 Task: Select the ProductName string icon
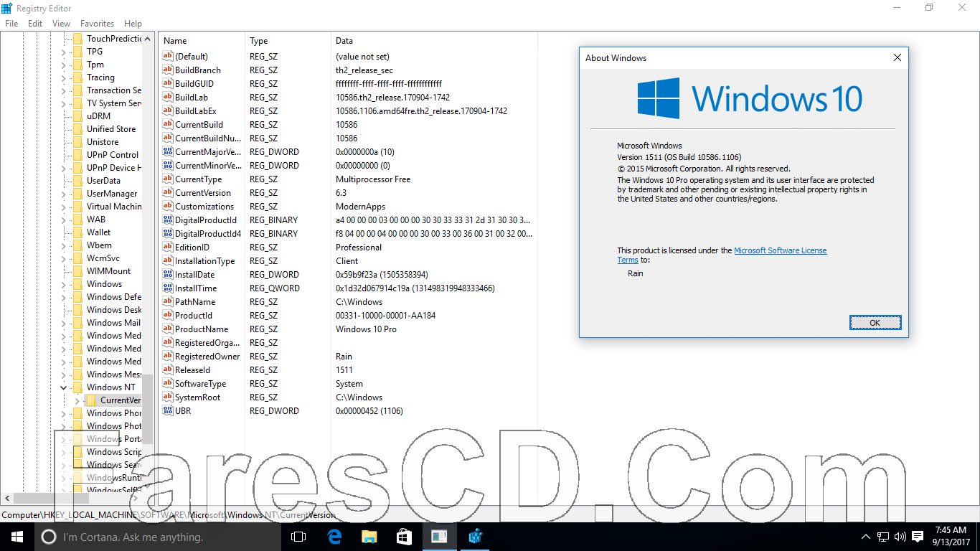pyautogui.click(x=168, y=329)
